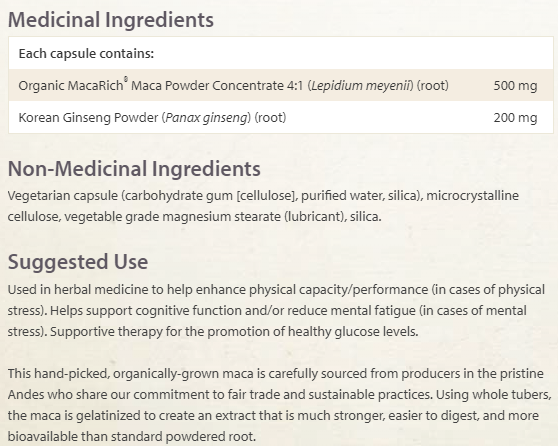The image size is (558, 446).
Task: Click the 'healthy glucose levels' sentence
Action: coord(234,332)
